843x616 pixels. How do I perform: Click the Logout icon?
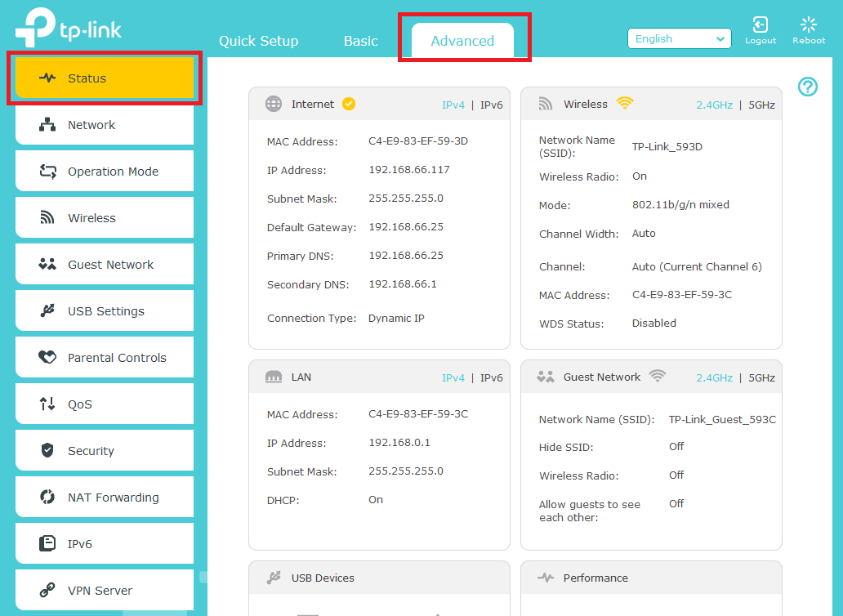760,25
